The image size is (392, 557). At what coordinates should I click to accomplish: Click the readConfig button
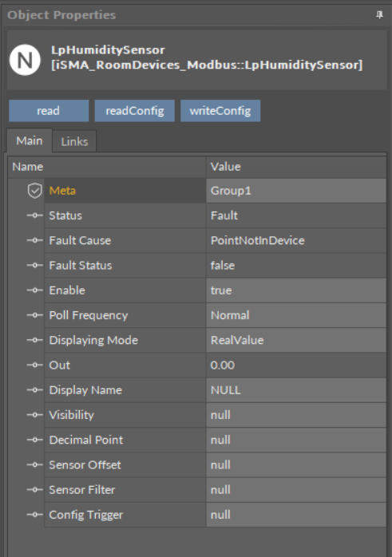pyautogui.click(x=135, y=111)
